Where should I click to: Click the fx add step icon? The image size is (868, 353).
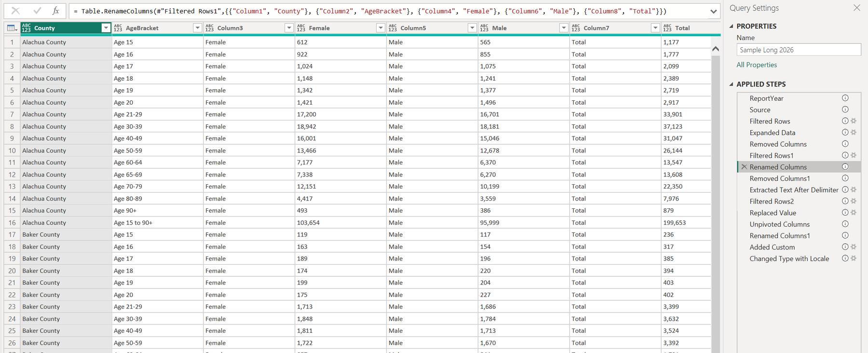pyautogui.click(x=56, y=11)
